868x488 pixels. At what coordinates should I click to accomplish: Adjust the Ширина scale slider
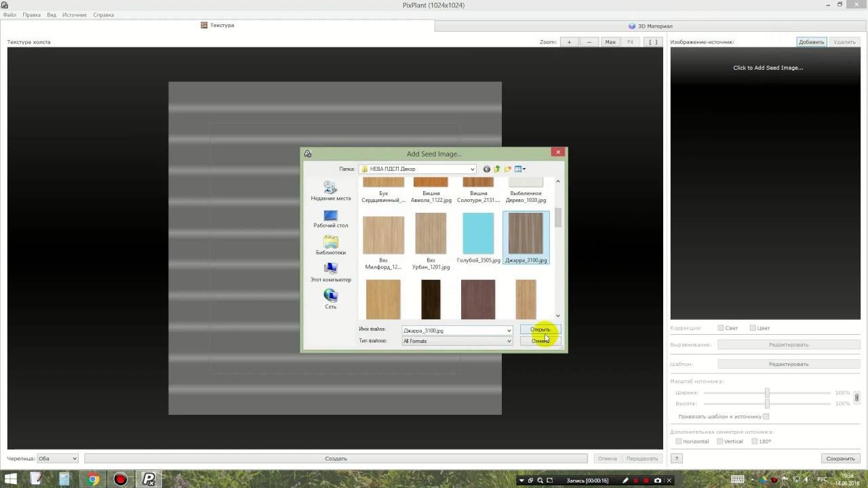click(x=767, y=393)
